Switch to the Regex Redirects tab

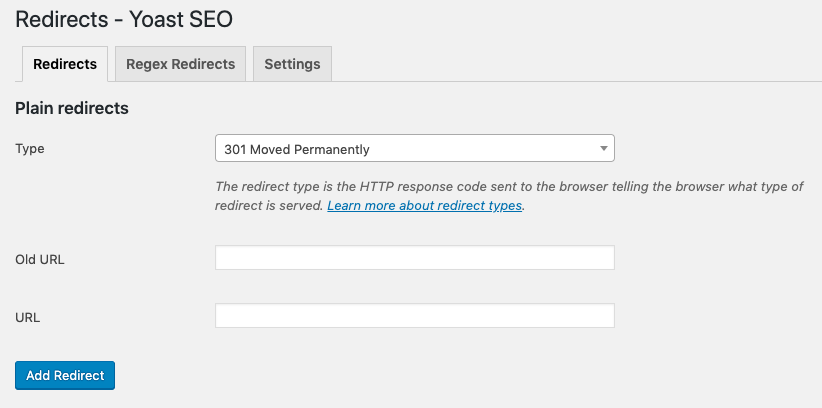click(x=180, y=64)
